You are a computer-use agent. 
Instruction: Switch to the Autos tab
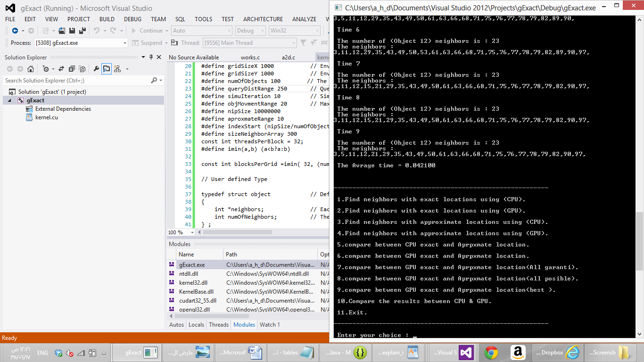point(176,325)
